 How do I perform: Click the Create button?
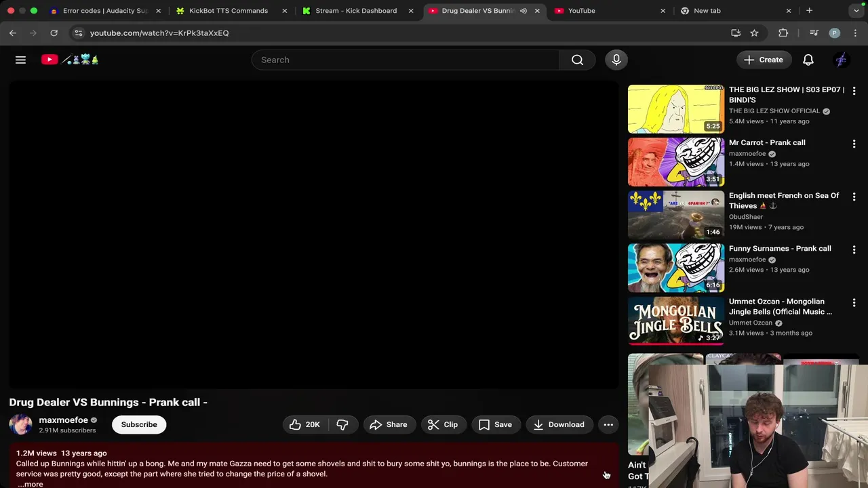[x=764, y=60]
